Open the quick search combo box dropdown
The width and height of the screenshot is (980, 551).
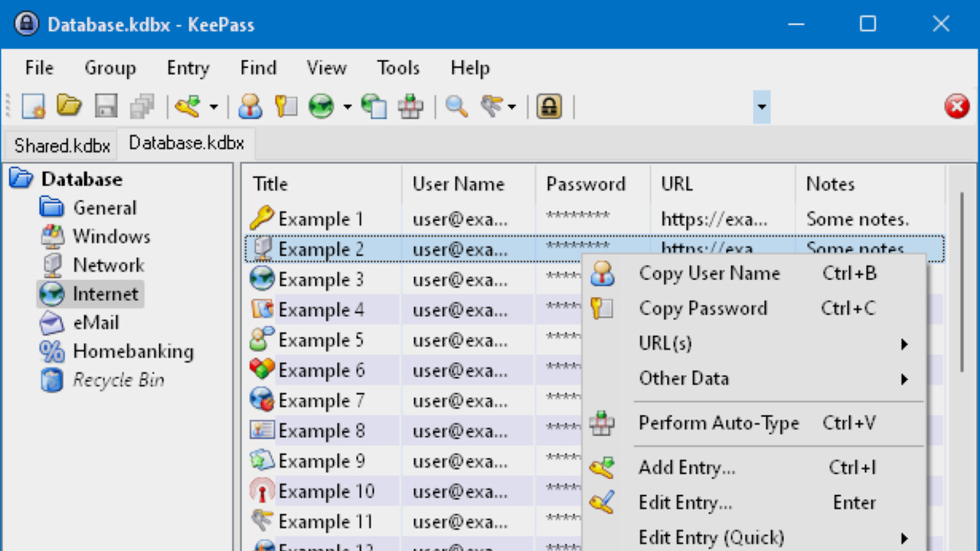(761, 106)
